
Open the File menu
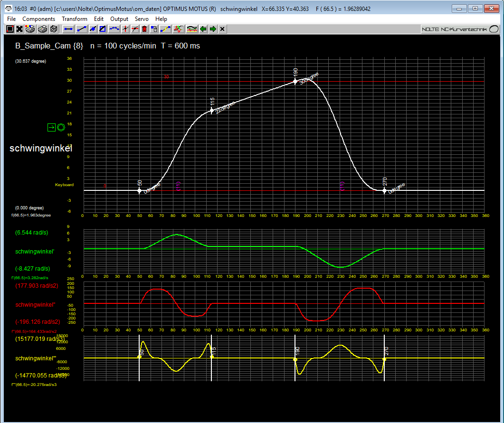tap(11, 19)
